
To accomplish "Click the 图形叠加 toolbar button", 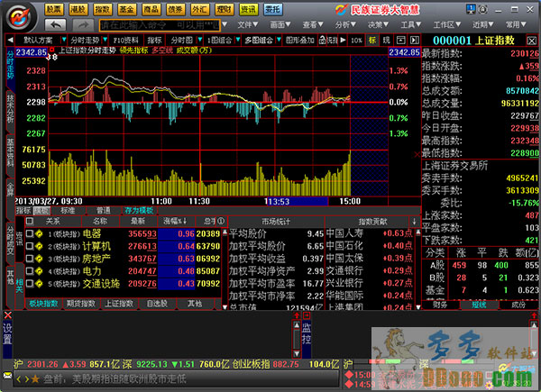I will click(x=299, y=41).
